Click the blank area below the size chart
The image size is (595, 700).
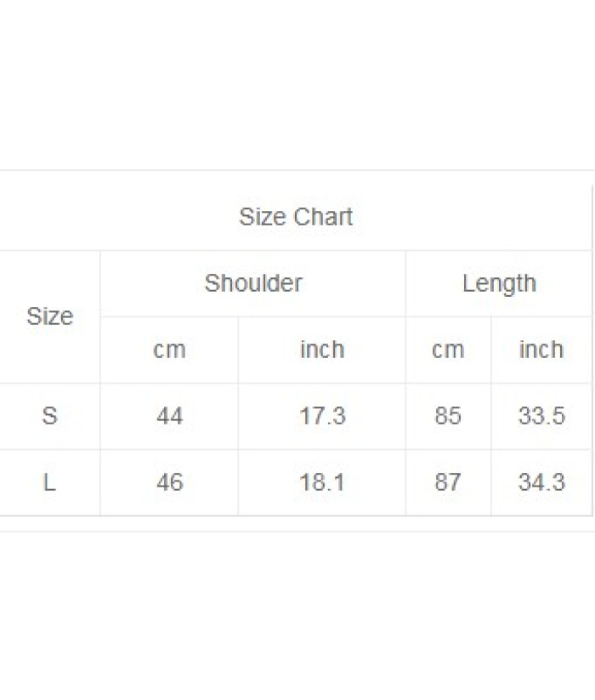pos(297,612)
